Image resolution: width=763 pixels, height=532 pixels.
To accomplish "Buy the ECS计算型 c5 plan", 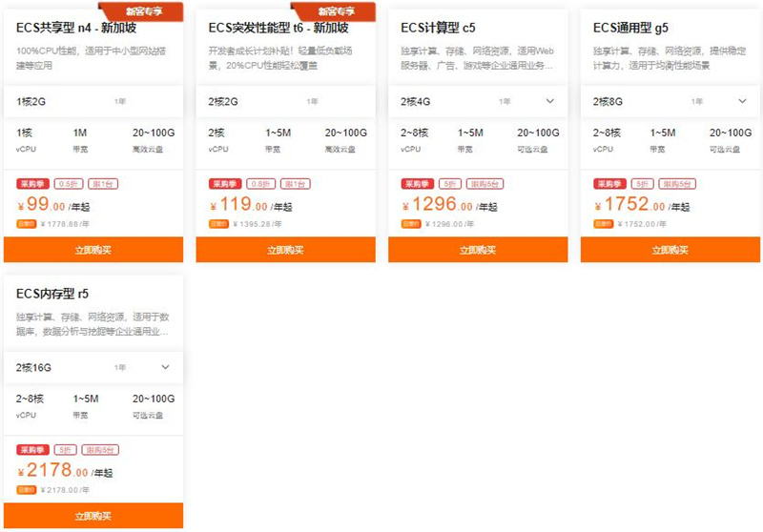I will click(478, 250).
